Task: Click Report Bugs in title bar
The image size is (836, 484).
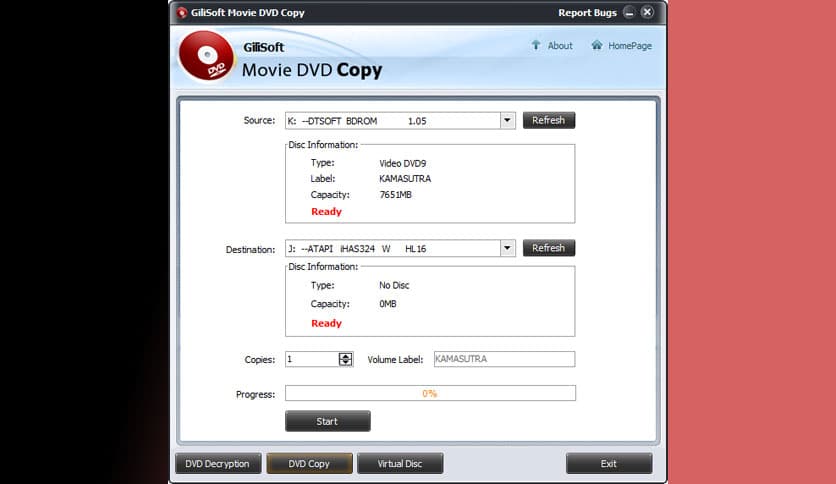Action: [587, 12]
